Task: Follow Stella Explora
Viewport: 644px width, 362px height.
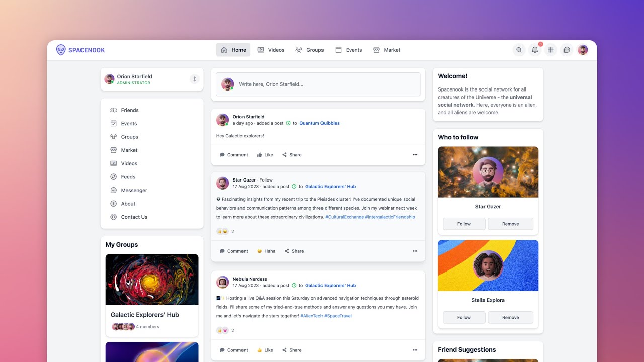Action: [x=464, y=317]
